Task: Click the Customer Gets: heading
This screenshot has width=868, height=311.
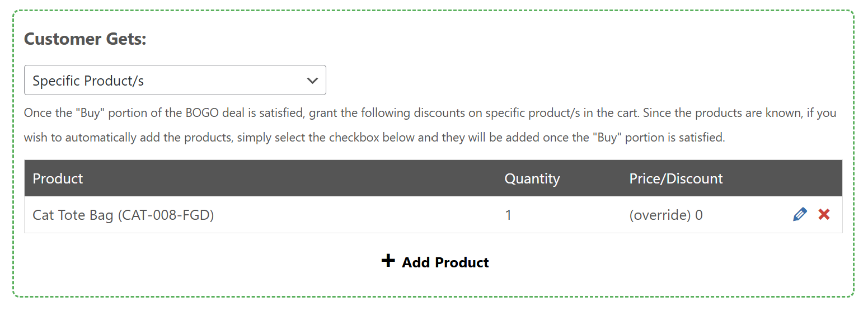Action: (x=85, y=39)
